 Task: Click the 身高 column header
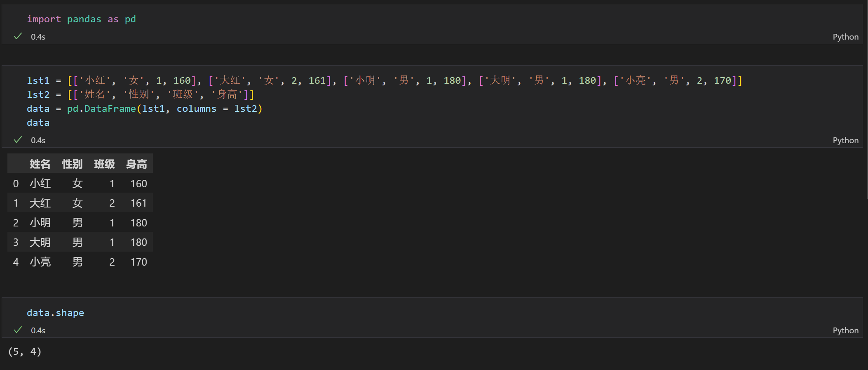[x=136, y=164]
